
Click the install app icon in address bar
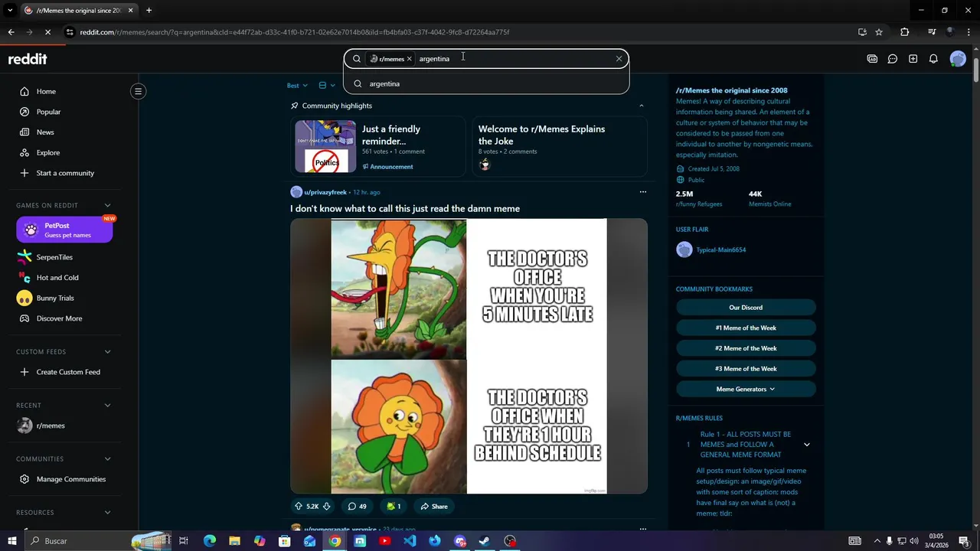click(x=862, y=32)
